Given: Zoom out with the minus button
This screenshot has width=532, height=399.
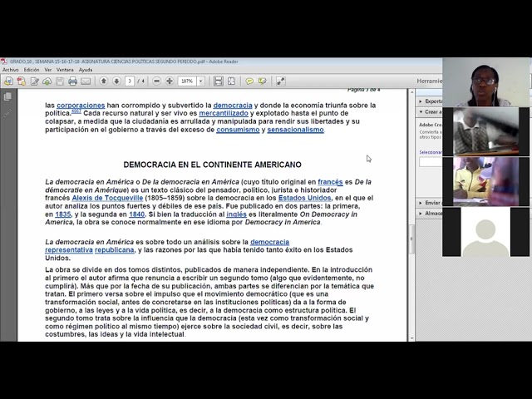Looking at the screenshot, I should (156, 81).
